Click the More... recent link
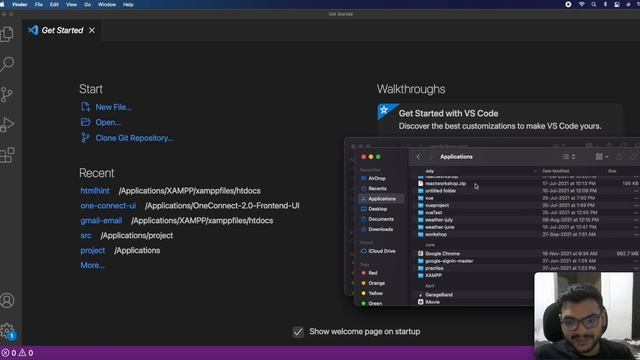 click(x=92, y=265)
